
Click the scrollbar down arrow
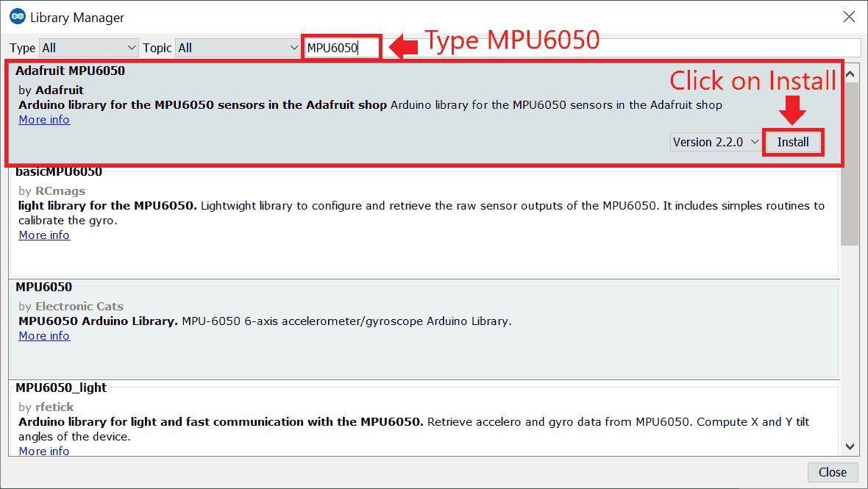coord(850,446)
